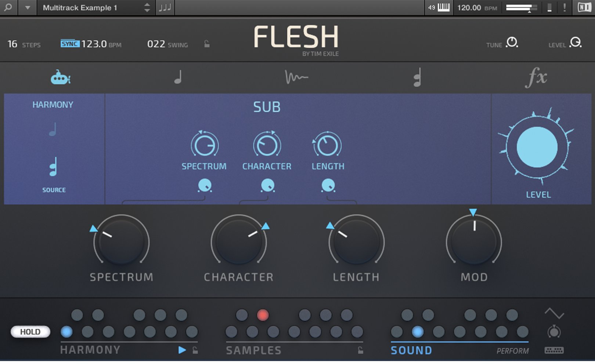Toggle the Harmony section lock icon
This screenshot has width=595, height=364.
coord(195,350)
